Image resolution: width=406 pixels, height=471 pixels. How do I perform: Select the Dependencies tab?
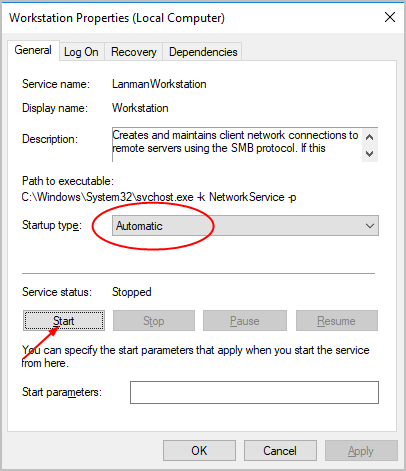pyautogui.click(x=203, y=52)
